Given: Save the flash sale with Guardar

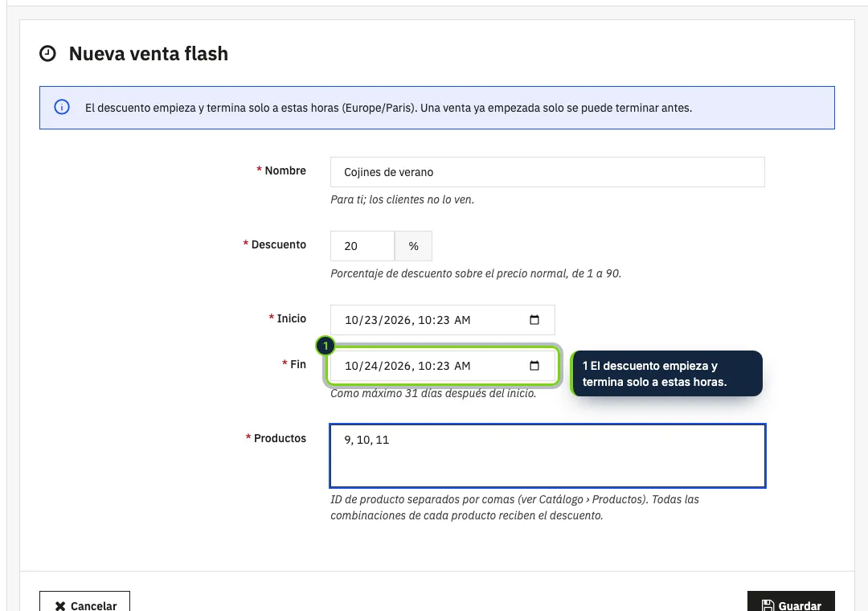Looking at the screenshot, I should click(791, 603).
